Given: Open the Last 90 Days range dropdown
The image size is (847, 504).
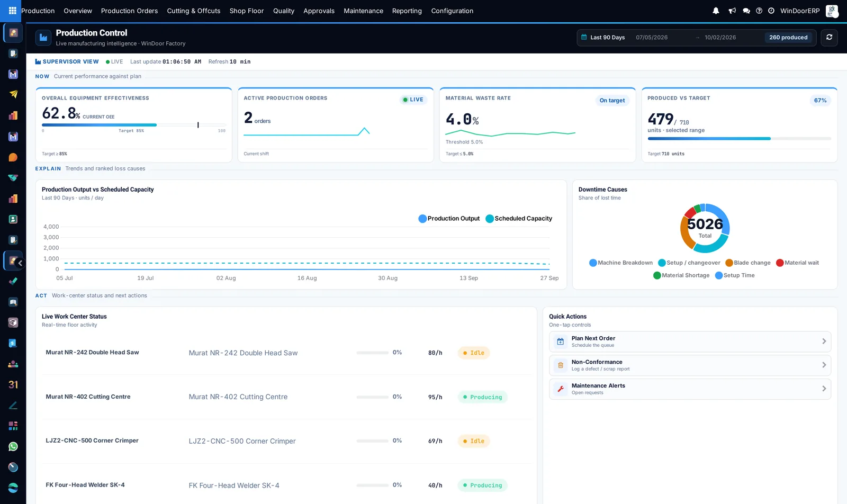Looking at the screenshot, I should tap(607, 38).
